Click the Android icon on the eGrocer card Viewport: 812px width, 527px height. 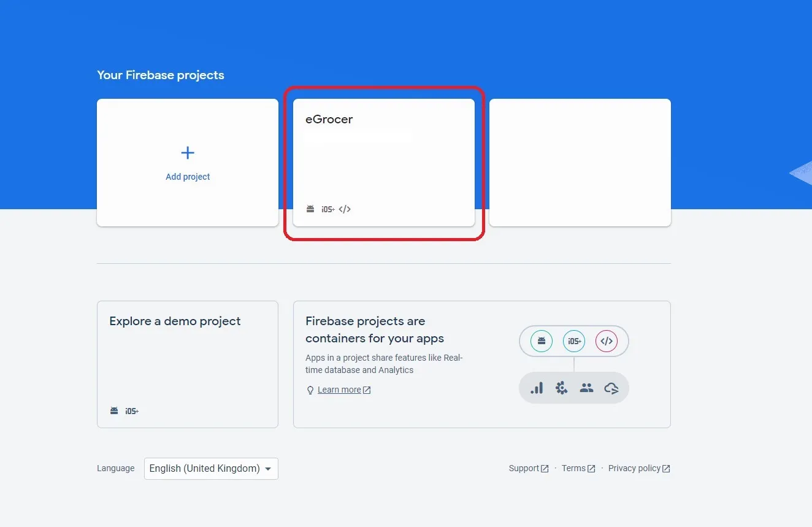[310, 209]
